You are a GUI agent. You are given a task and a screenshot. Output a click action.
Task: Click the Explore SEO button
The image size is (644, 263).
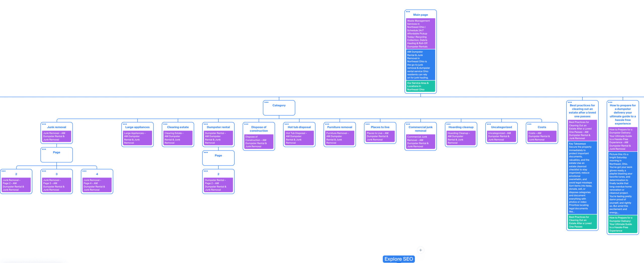click(x=398, y=259)
